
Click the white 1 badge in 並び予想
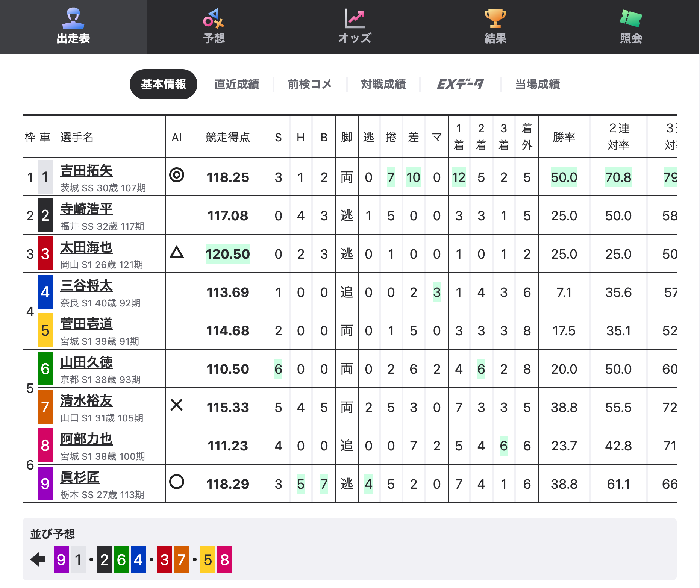pyautogui.click(x=78, y=559)
